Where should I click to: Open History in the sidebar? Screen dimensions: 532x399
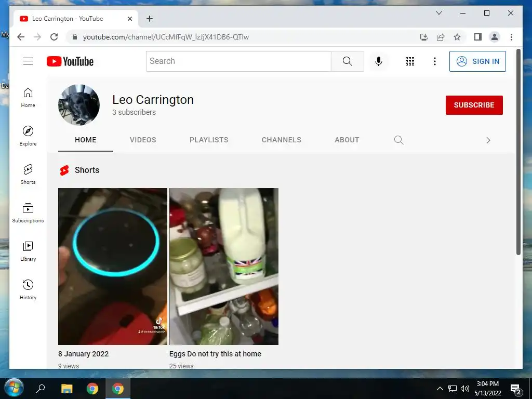click(28, 289)
